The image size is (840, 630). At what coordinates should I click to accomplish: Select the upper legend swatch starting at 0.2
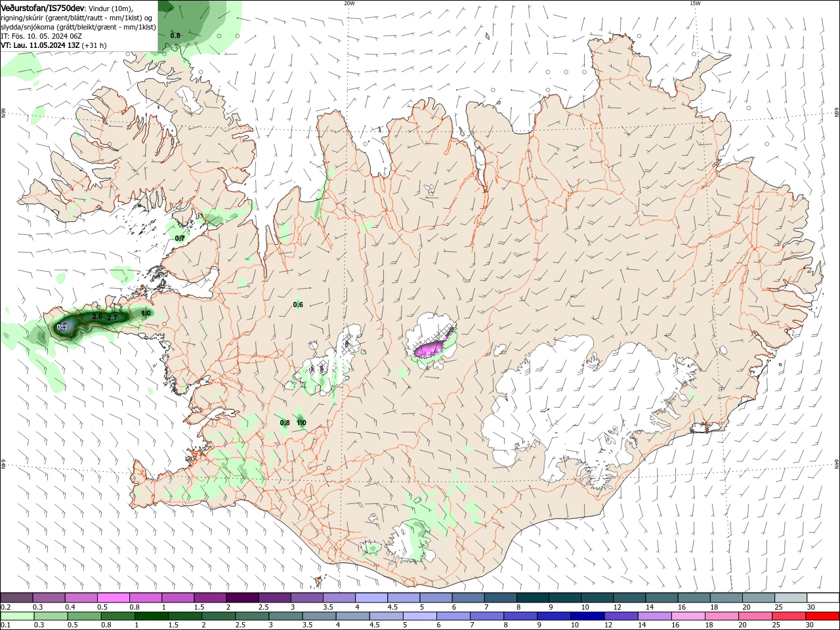(x=16, y=597)
